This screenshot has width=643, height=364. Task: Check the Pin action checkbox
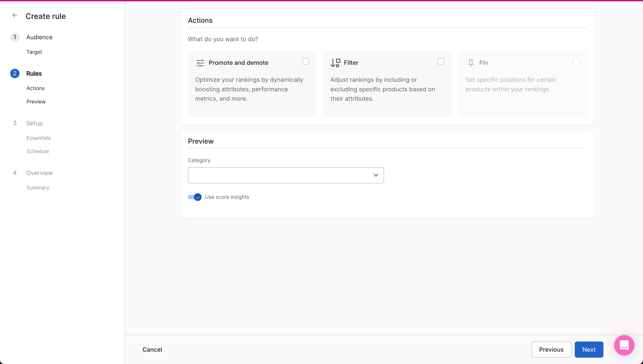coord(576,61)
